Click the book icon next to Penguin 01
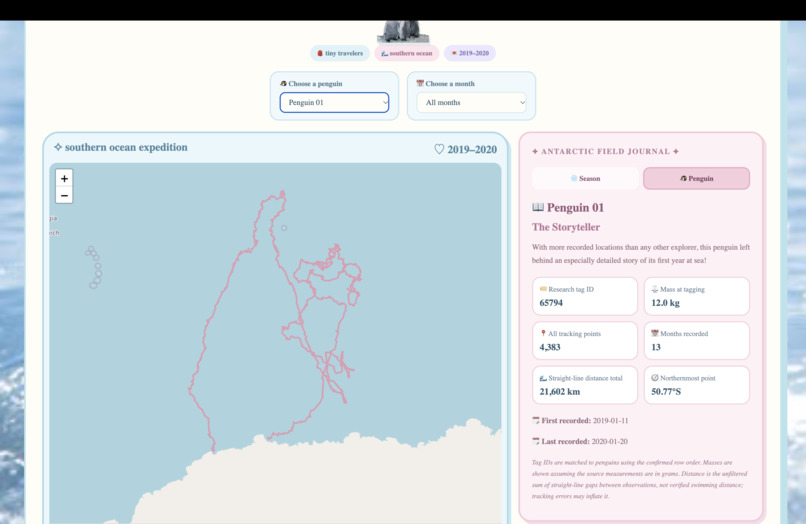This screenshot has height=524, width=806. (538, 207)
